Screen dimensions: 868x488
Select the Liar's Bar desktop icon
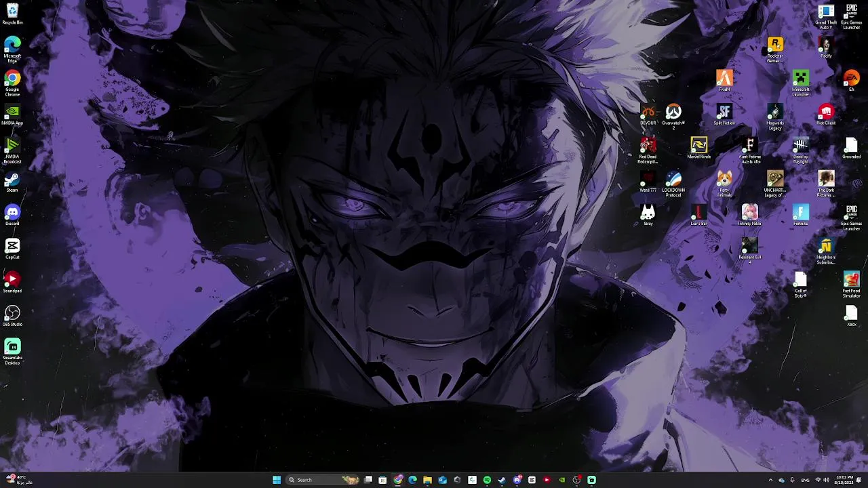(x=699, y=216)
